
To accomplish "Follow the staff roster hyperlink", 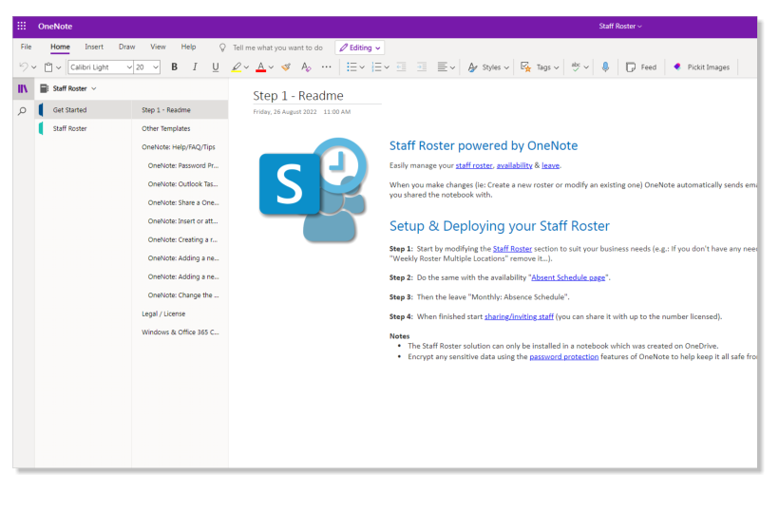I will pyautogui.click(x=474, y=165).
